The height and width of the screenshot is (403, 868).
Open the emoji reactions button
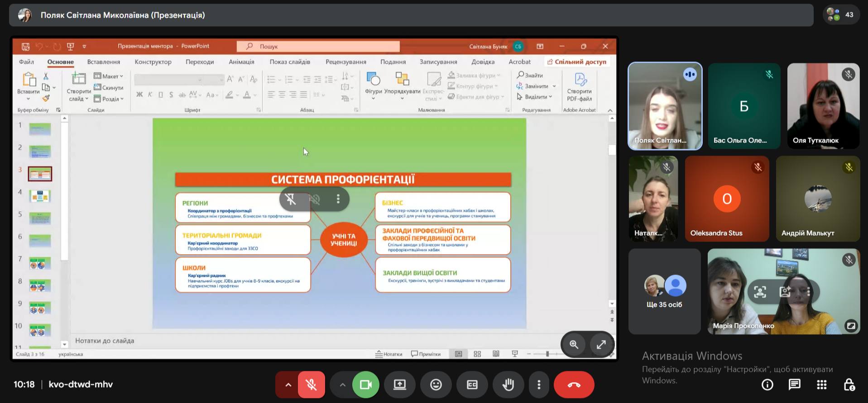[x=436, y=384]
